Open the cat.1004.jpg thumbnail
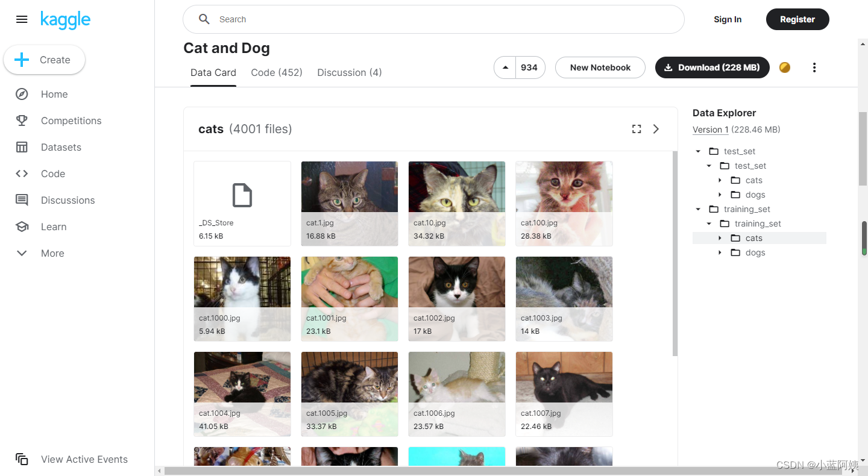The height and width of the screenshot is (476, 868). click(242, 394)
